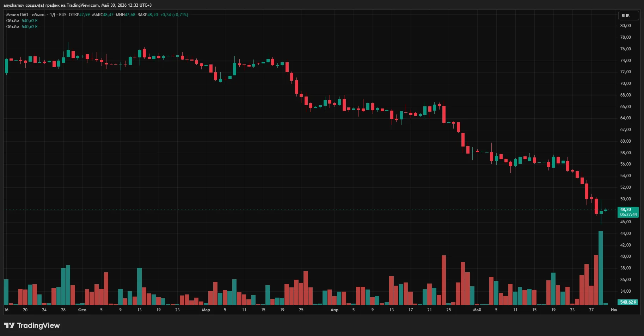Click date label 16 on the time axis
Screen dimensions: 644x336
coord(6,310)
